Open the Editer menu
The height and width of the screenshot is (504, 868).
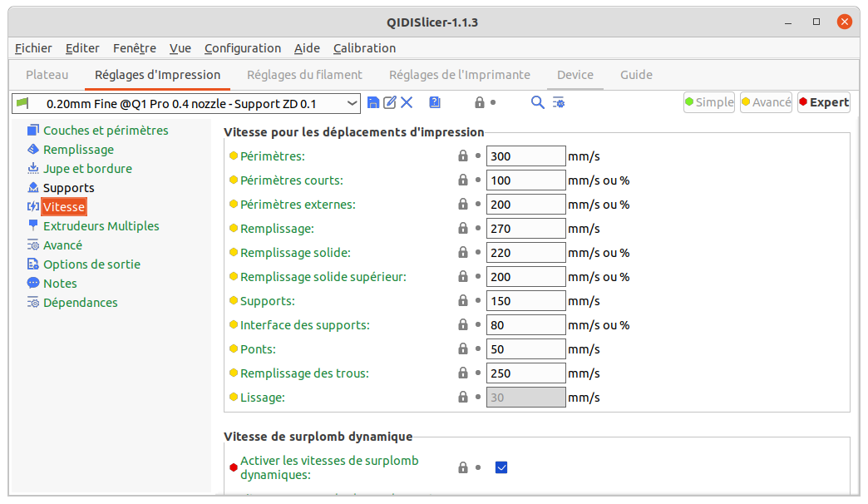(x=82, y=48)
